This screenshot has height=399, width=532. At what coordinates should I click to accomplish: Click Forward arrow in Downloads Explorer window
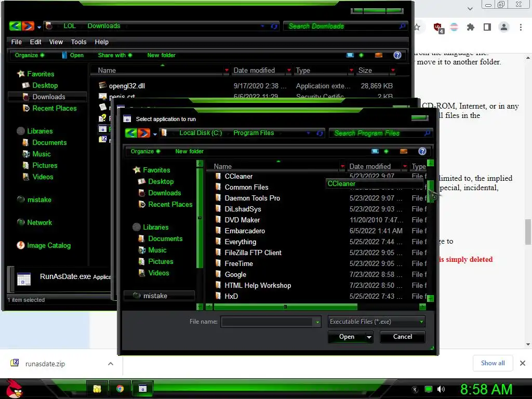[28, 26]
